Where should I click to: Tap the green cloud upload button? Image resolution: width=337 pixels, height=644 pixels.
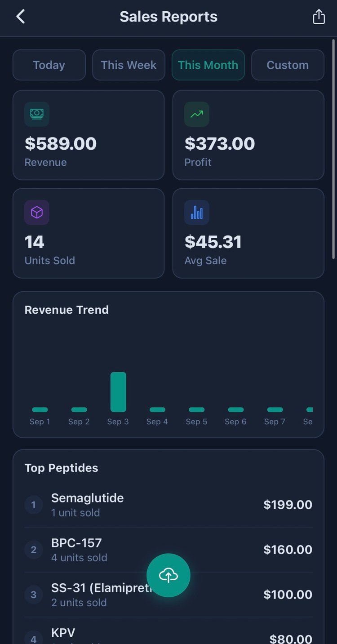168,575
